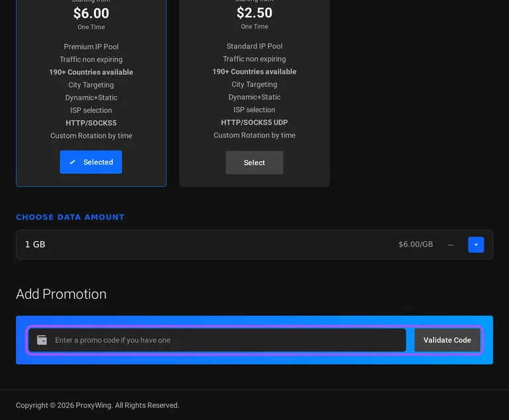Screen dimensions: 509x420
Task: Select the $2.50 Standard IP Pool plan
Action: pos(254,162)
